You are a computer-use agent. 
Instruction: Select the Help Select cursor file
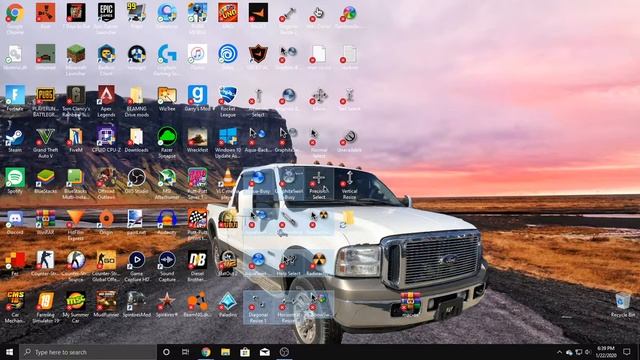click(288, 260)
